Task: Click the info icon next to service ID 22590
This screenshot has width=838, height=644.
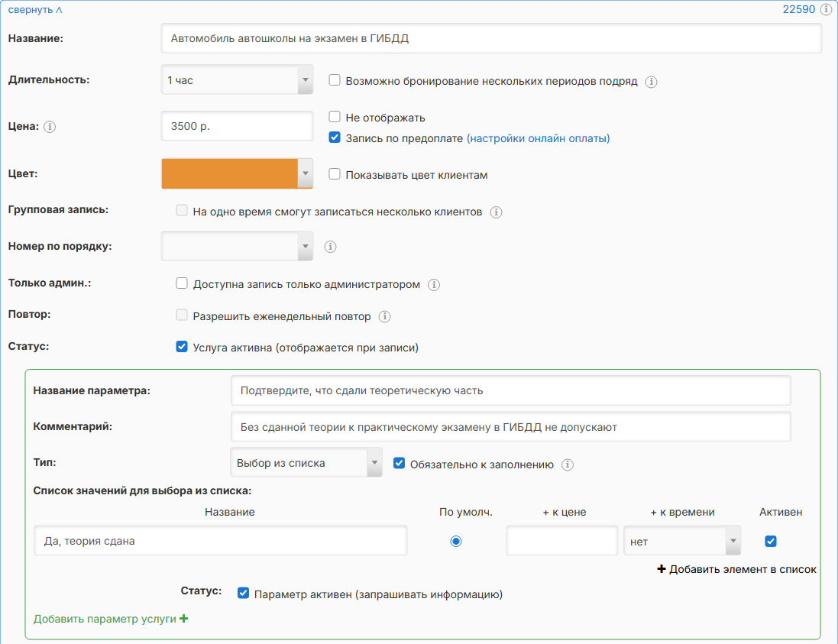Action: point(826,10)
